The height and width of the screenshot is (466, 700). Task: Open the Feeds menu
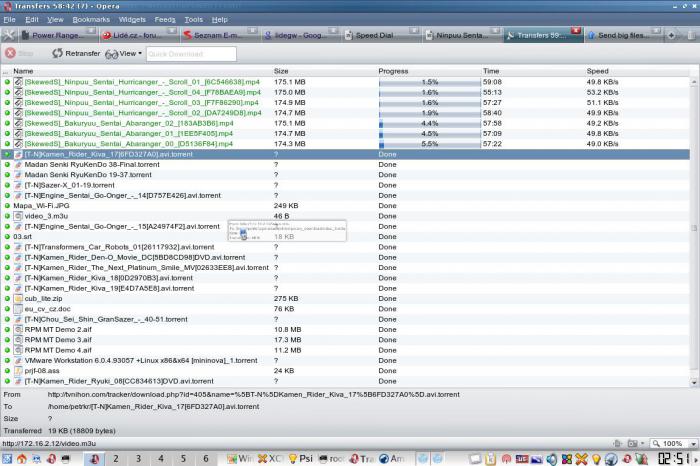(x=165, y=20)
